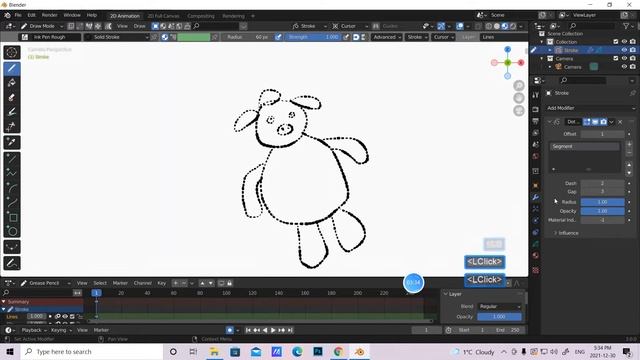Select the Draw pencil tool

click(12, 68)
